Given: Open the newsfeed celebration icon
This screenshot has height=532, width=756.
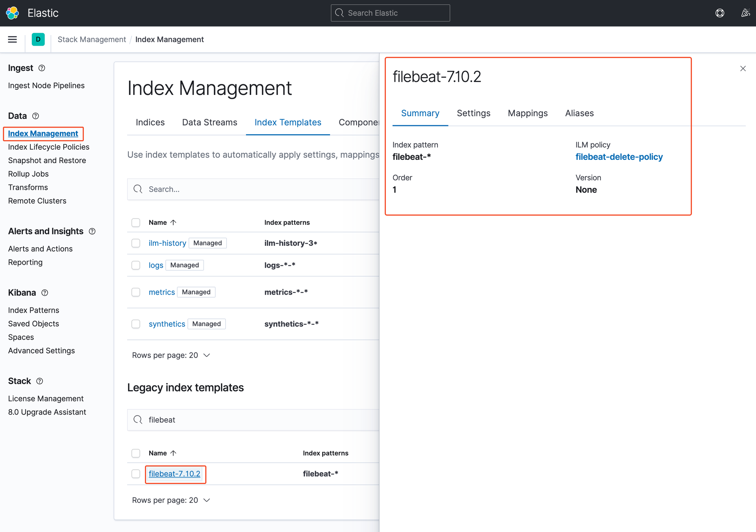Looking at the screenshot, I should pyautogui.click(x=745, y=13).
